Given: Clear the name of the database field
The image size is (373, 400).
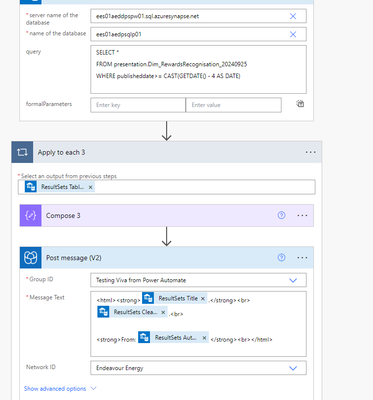Looking at the screenshot, I should click(x=293, y=34).
